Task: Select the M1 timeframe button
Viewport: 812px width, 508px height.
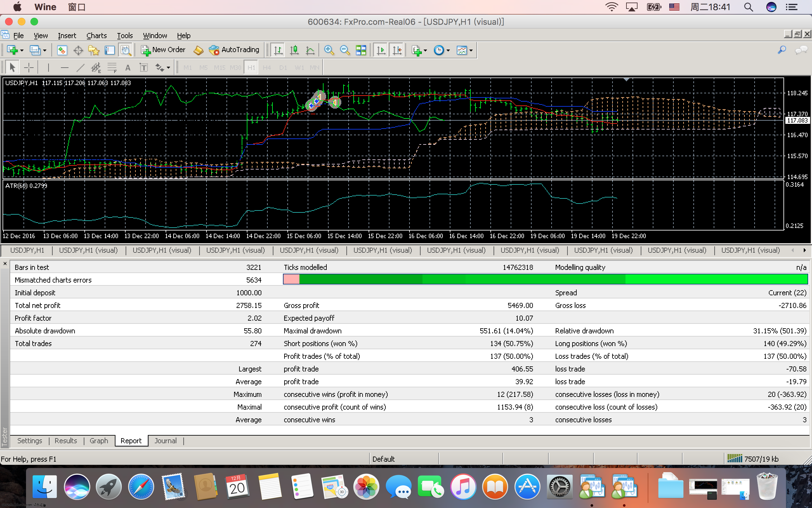Action: point(187,68)
